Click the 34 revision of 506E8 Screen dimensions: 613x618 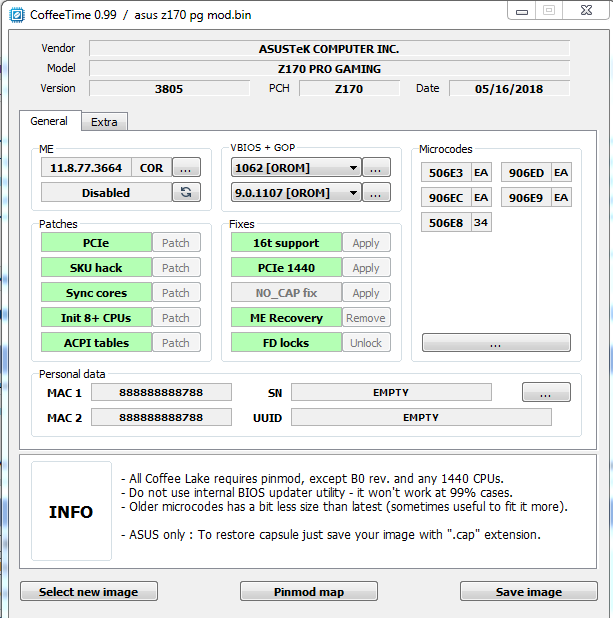tap(481, 223)
